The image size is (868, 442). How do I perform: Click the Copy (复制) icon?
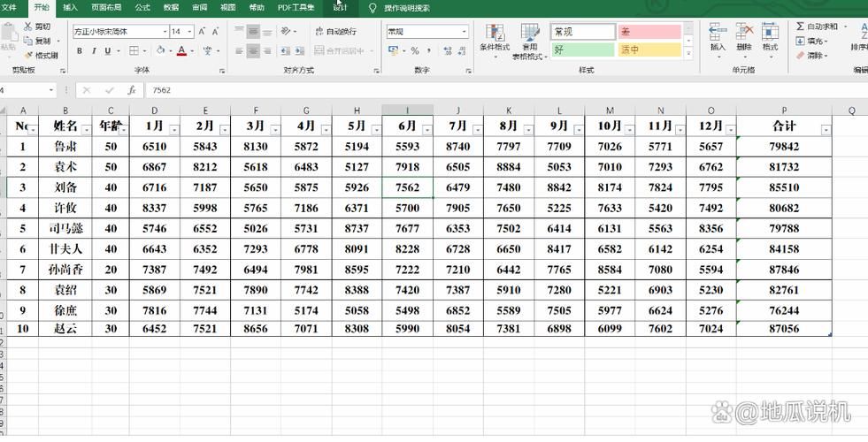(28, 41)
